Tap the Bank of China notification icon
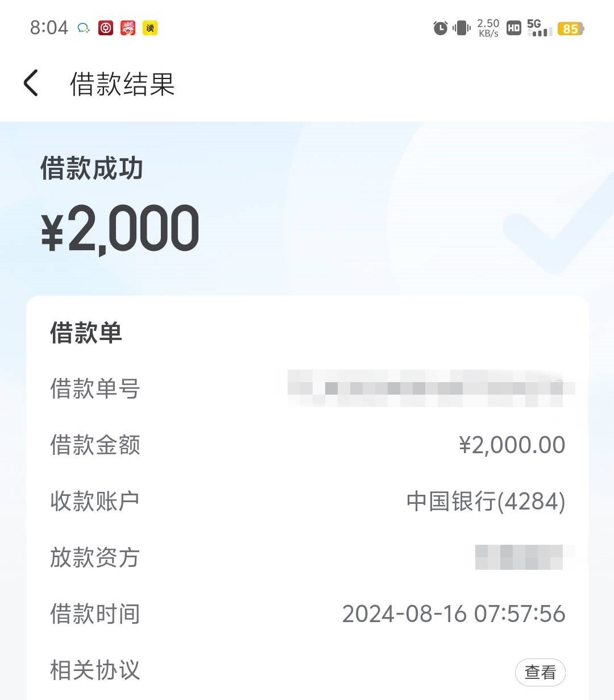The width and height of the screenshot is (614, 700). tap(106, 28)
